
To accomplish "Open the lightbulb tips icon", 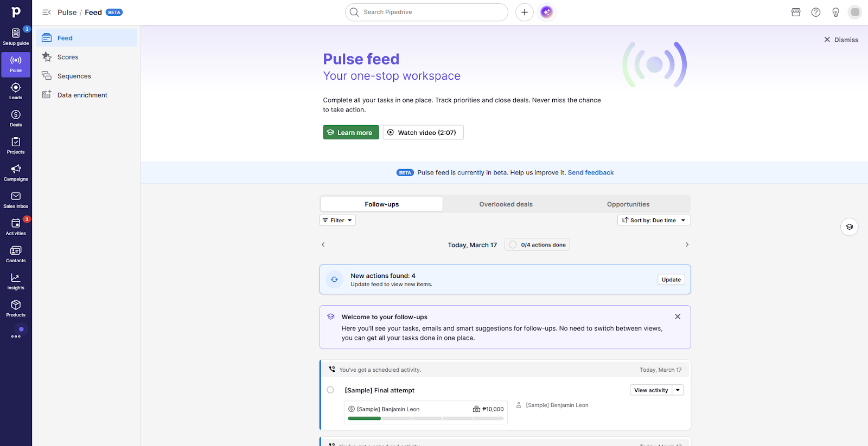I will [836, 12].
